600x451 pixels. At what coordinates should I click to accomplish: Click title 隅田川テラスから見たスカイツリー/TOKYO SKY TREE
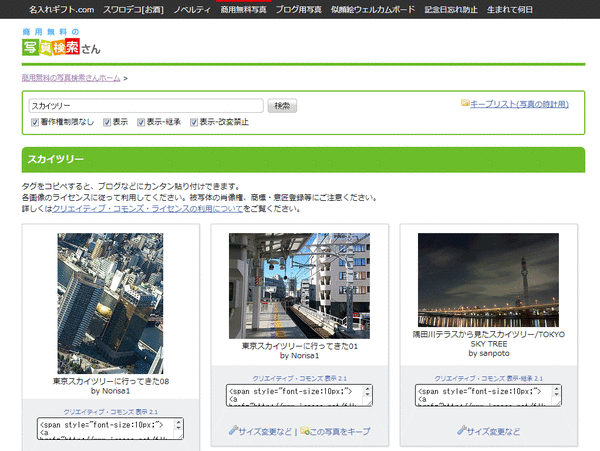tap(489, 339)
